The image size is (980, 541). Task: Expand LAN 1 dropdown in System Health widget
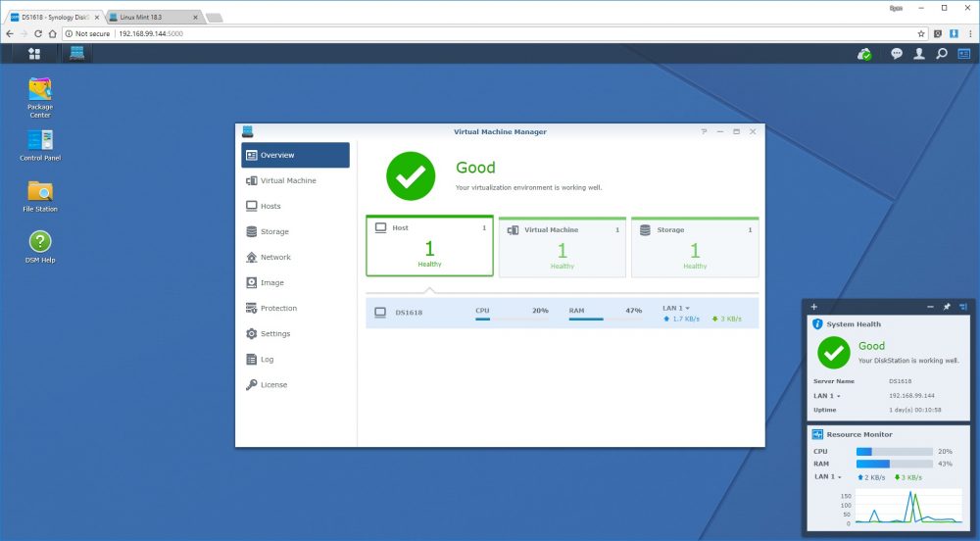826,395
